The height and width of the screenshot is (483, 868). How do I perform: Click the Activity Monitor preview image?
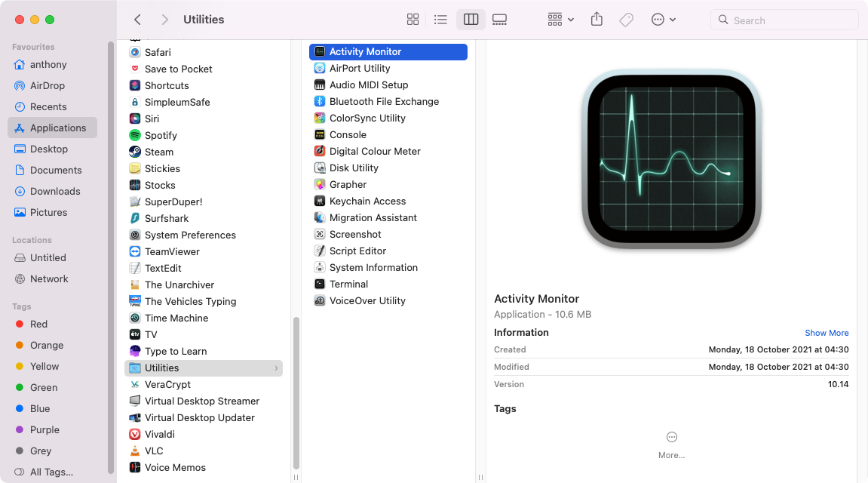671,159
